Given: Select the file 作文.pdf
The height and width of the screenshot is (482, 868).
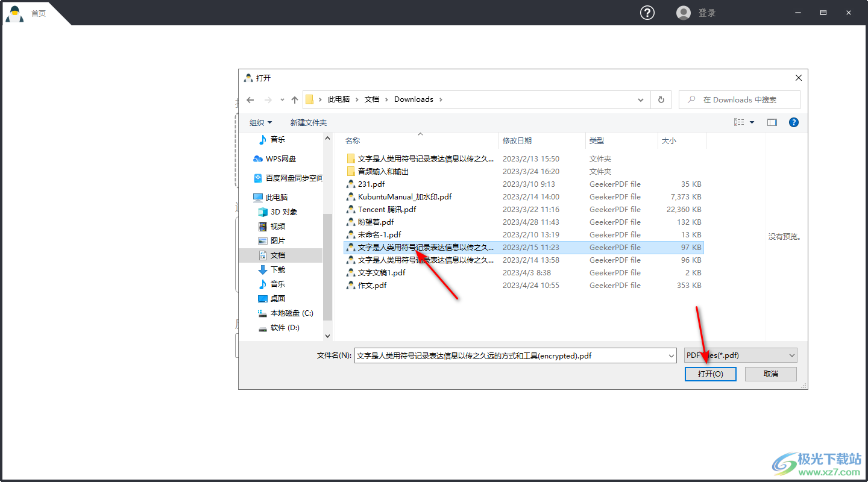Looking at the screenshot, I should pos(372,286).
